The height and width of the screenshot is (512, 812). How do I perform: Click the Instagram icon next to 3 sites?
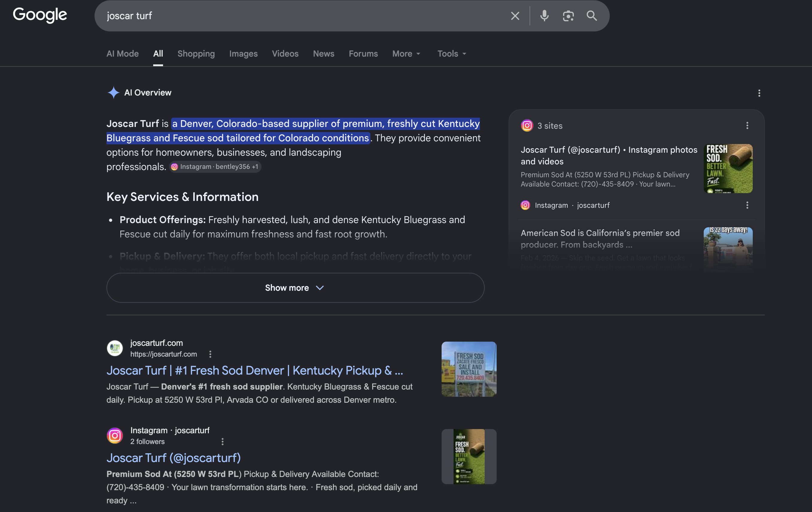(x=527, y=125)
